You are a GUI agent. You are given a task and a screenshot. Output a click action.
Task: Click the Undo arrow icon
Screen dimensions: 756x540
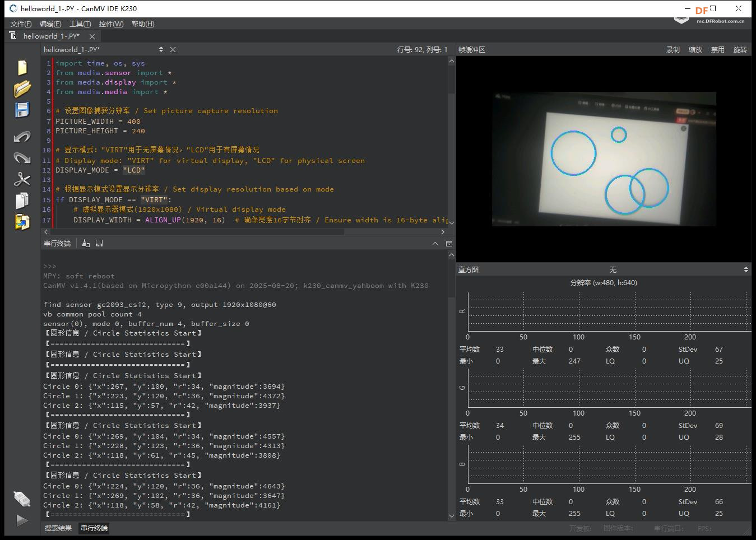pyautogui.click(x=22, y=136)
